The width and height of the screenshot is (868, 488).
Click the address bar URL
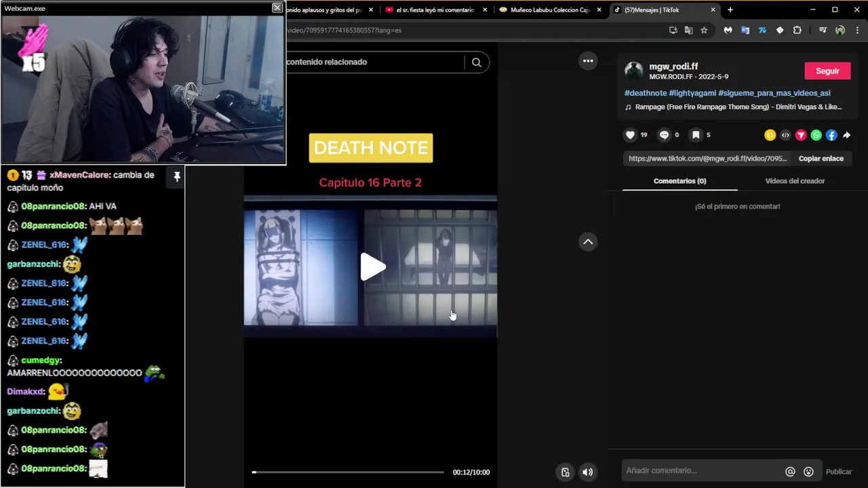344,30
